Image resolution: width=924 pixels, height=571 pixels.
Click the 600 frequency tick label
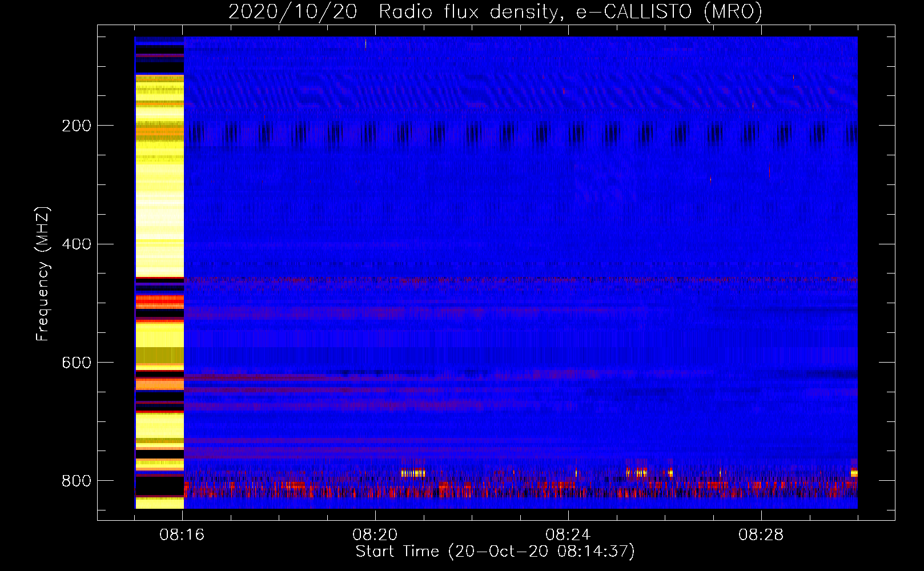[x=77, y=363]
